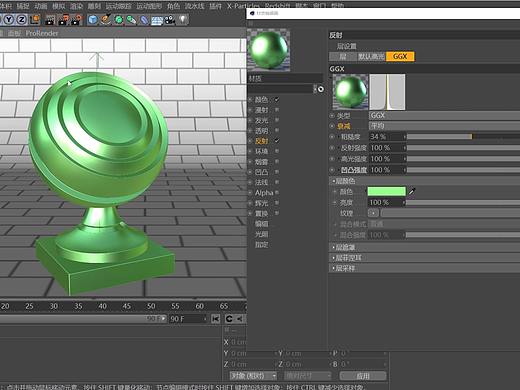Enable the Alpha channel checkbox
The height and width of the screenshot is (390, 520).
(277, 193)
